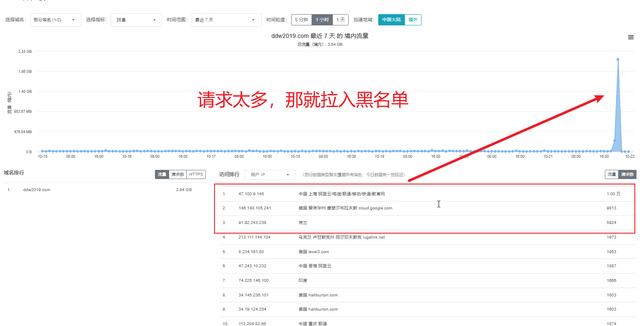644x326 pixels.
Task: Select IP address 34.19.124.254
Action: [252, 309]
